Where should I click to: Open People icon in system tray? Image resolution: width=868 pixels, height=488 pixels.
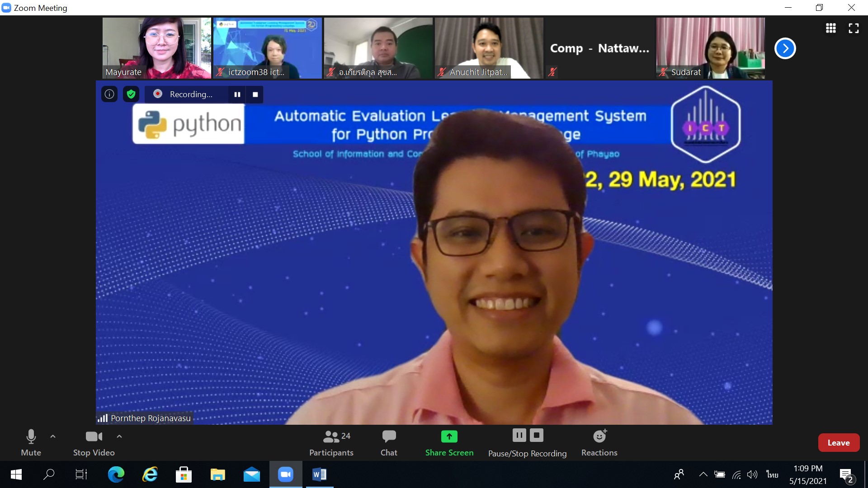pyautogui.click(x=679, y=474)
